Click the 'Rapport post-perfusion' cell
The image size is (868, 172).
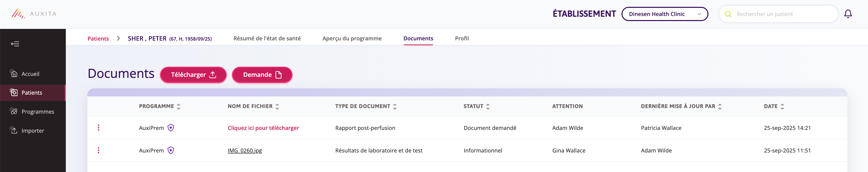365,128
